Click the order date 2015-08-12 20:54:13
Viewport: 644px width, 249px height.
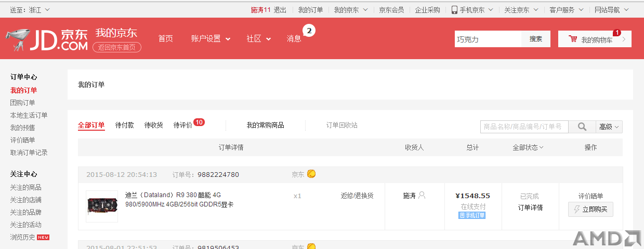(x=122, y=174)
